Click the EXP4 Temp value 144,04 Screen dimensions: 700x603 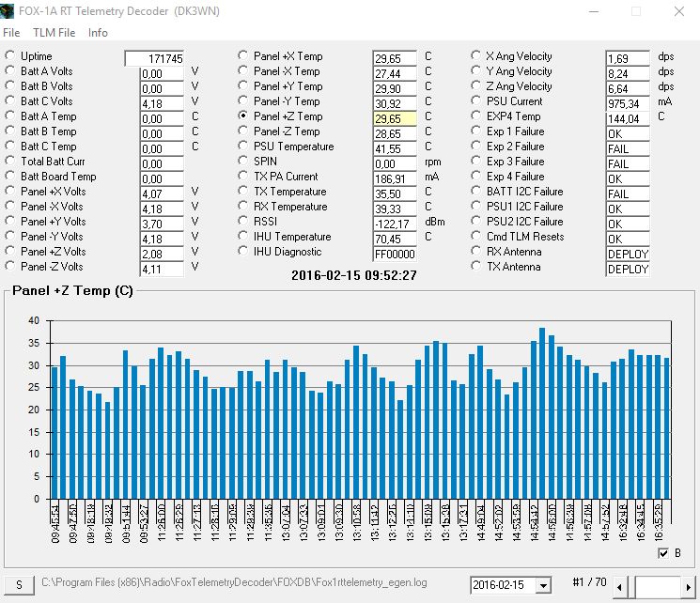(x=628, y=118)
